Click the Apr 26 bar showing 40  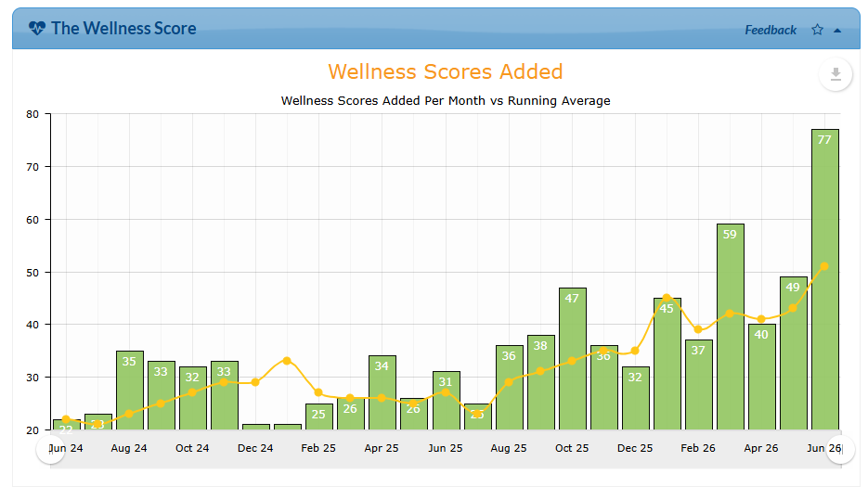[762, 377]
